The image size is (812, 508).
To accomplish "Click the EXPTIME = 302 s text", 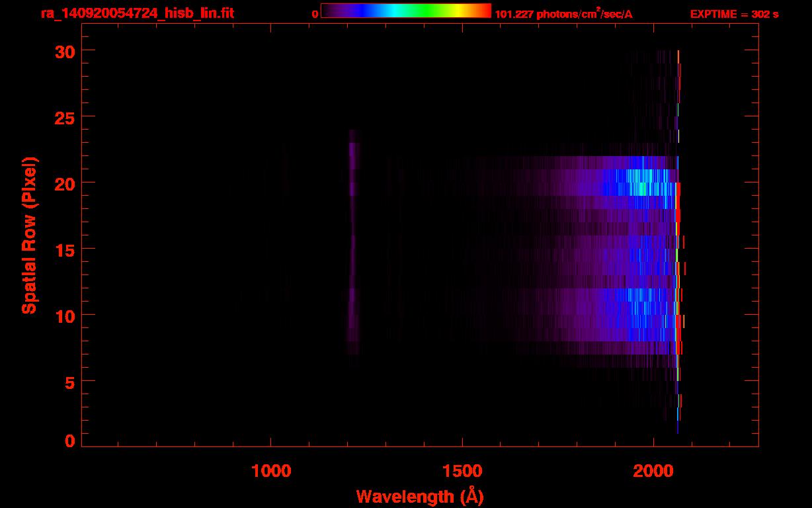I will pos(734,14).
